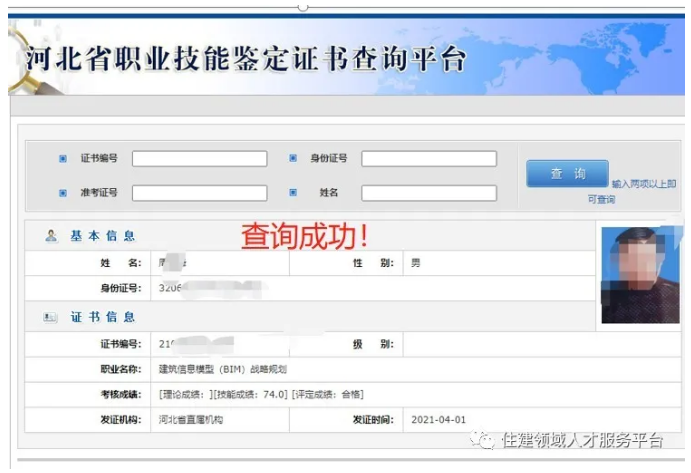Click the gender value 男
This screenshot has height=473, width=691.
416,263
